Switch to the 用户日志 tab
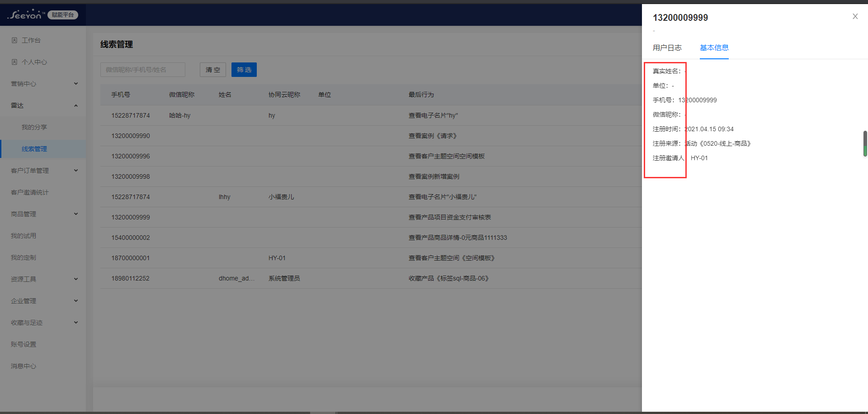The width and height of the screenshot is (868, 414). point(667,48)
